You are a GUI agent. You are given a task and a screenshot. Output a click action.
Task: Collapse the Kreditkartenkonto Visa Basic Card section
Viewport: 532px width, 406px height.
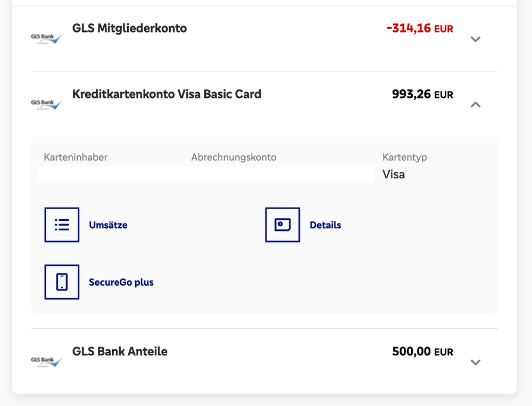point(475,105)
